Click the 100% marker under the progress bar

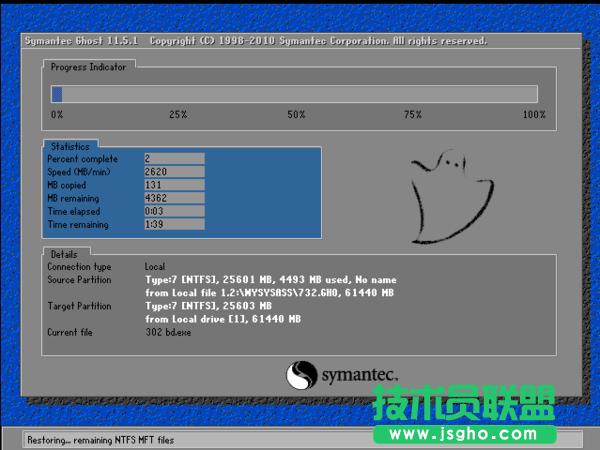[x=534, y=115]
